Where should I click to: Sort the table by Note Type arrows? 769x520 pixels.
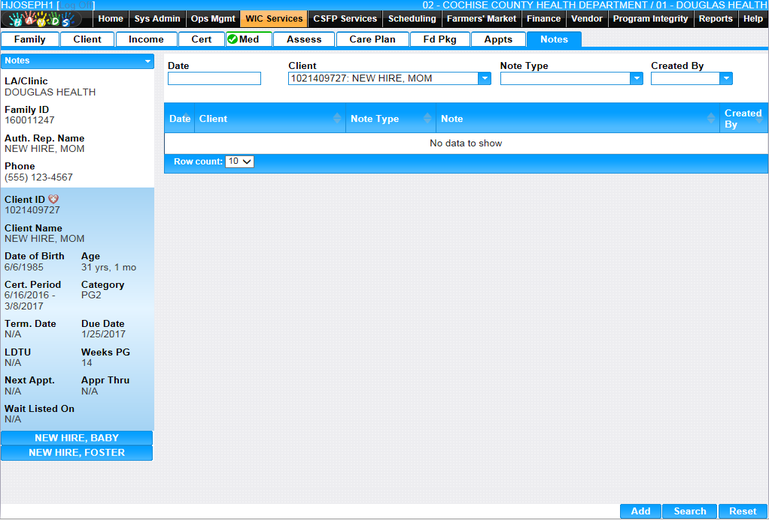pyautogui.click(x=428, y=119)
